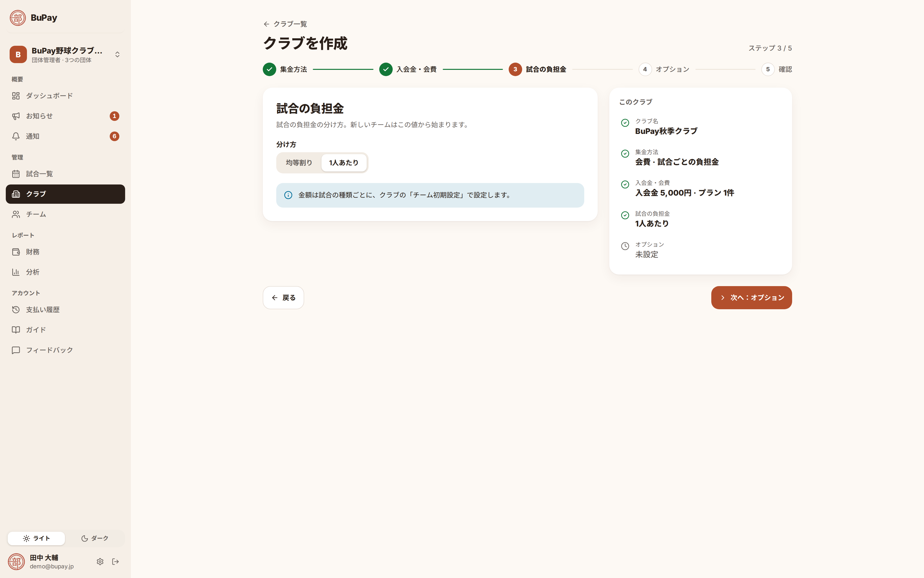Click the 支払い履歴 history icon
Image resolution: width=924 pixels, height=578 pixels.
click(16, 310)
